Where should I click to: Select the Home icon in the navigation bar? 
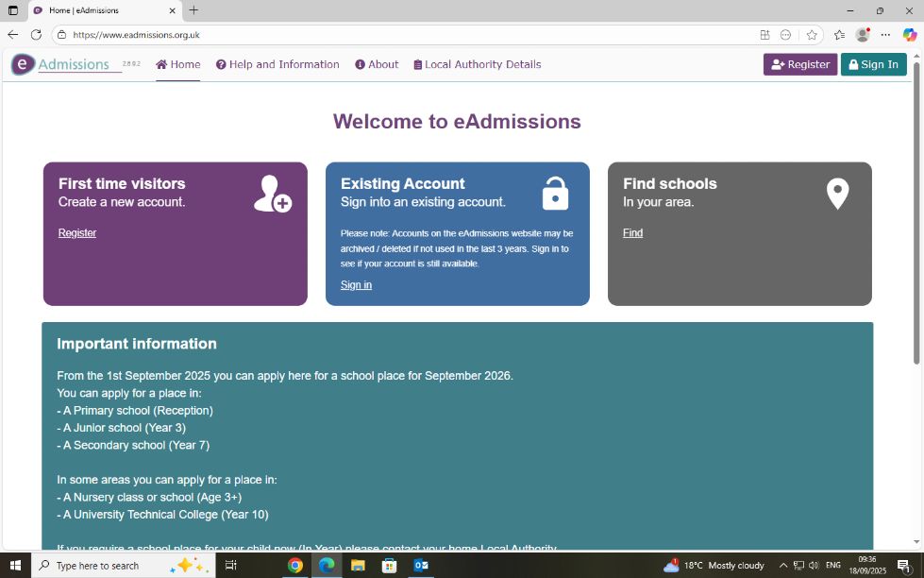162,64
